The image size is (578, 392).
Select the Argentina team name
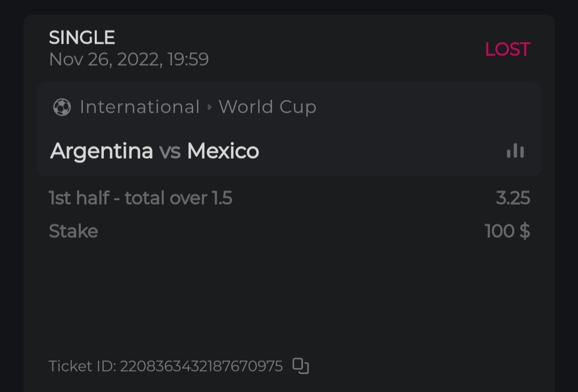102,151
